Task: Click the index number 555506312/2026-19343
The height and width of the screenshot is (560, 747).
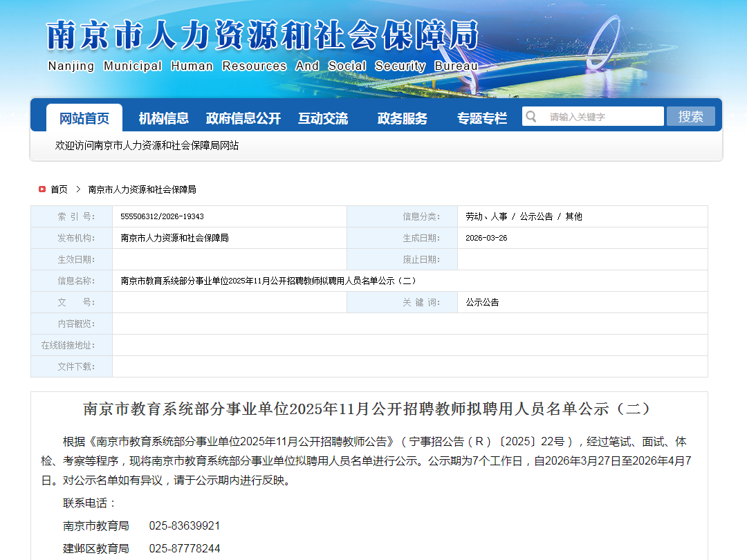Action: 162,216
